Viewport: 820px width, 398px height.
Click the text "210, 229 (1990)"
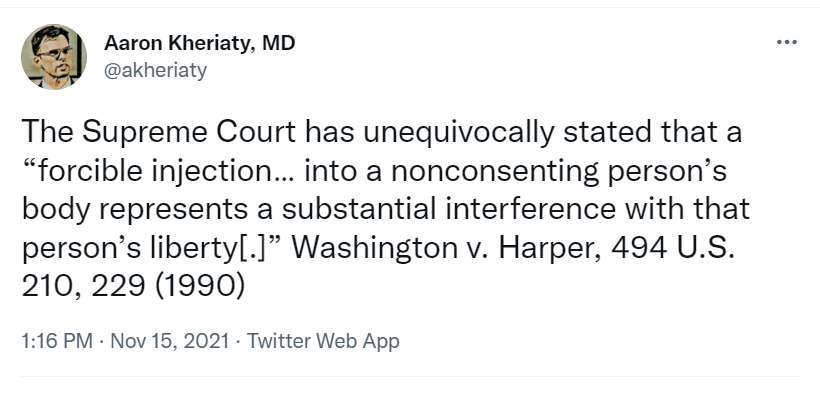pyautogui.click(x=133, y=287)
